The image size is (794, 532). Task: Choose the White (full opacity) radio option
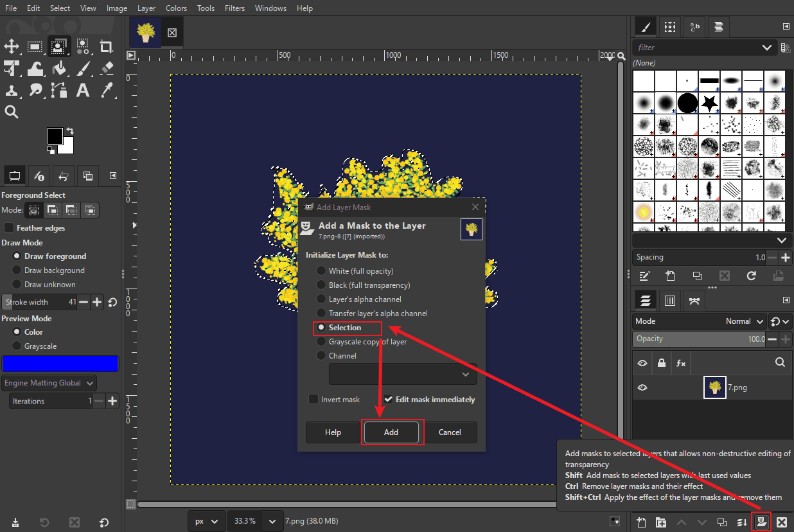(321, 270)
